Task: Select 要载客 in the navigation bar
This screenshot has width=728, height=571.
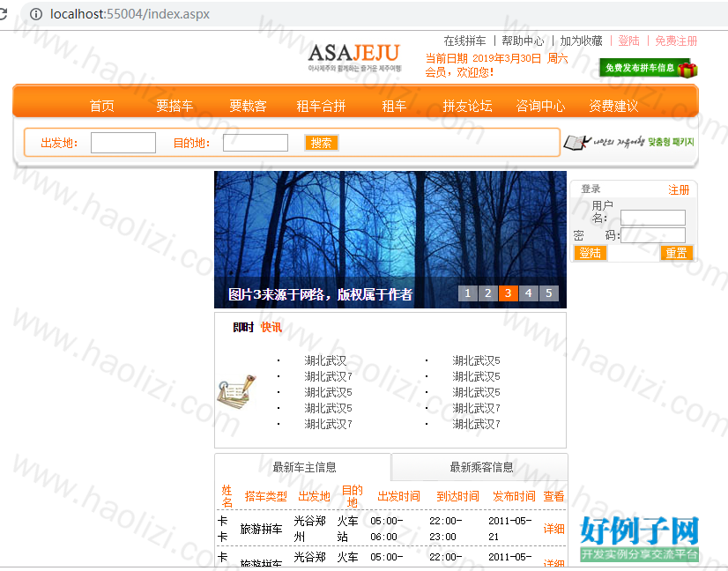Action: [248, 106]
